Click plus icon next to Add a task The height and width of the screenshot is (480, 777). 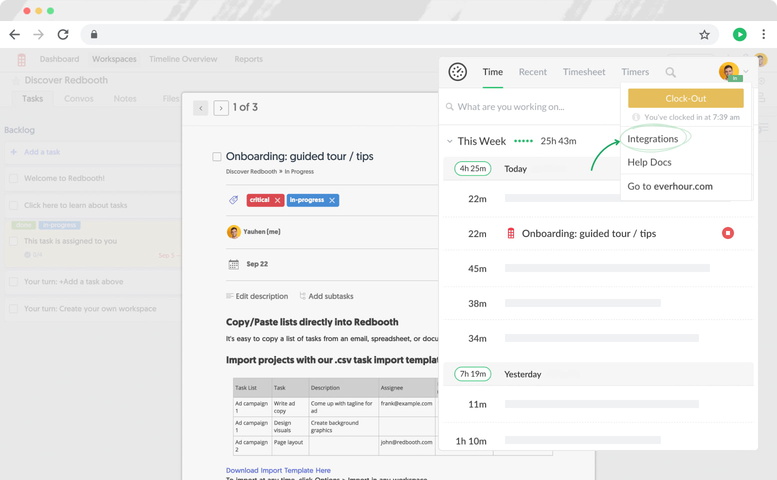coord(13,152)
